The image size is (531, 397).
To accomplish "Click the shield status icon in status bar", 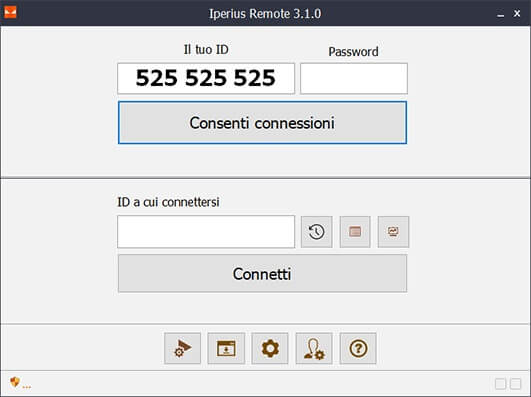I will pos(15,382).
